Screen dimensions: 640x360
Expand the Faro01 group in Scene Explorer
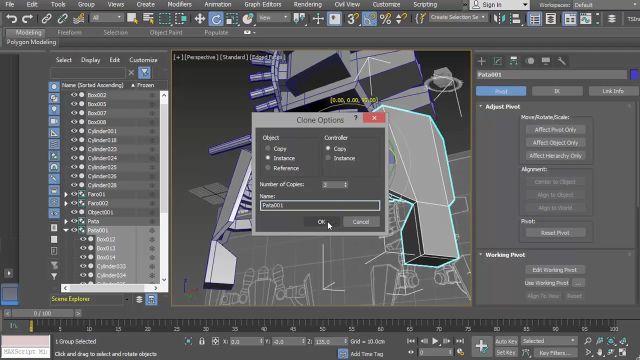coord(66,194)
